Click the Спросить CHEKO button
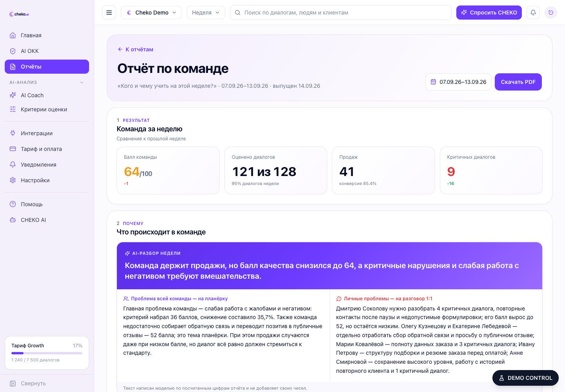 click(x=489, y=13)
